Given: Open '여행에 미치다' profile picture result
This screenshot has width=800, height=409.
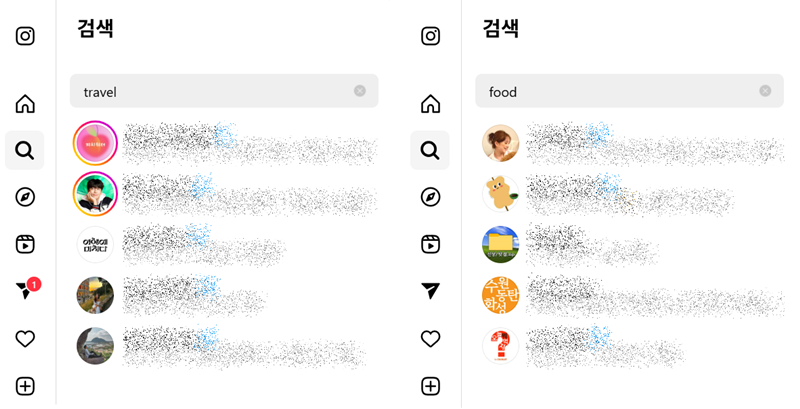Looking at the screenshot, I should click(x=95, y=245).
